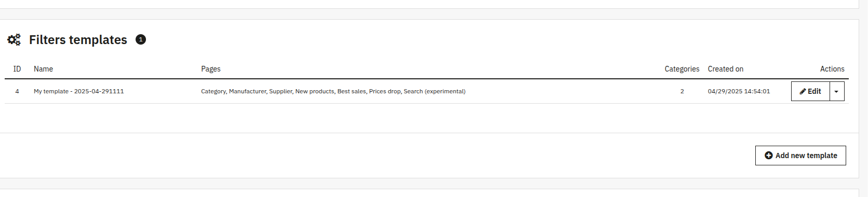This screenshot has width=868, height=197.
Task: Click the template ID cell showing 4
Action: (x=17, y=91)
